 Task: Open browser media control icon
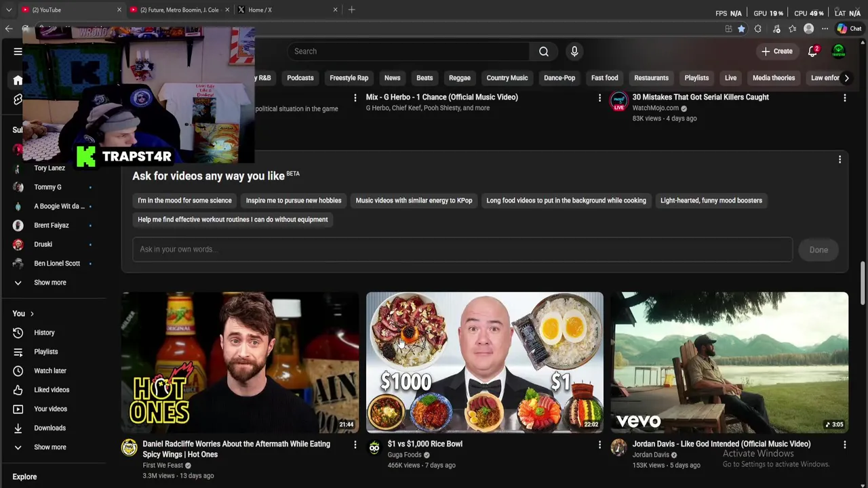click(776, 28)
